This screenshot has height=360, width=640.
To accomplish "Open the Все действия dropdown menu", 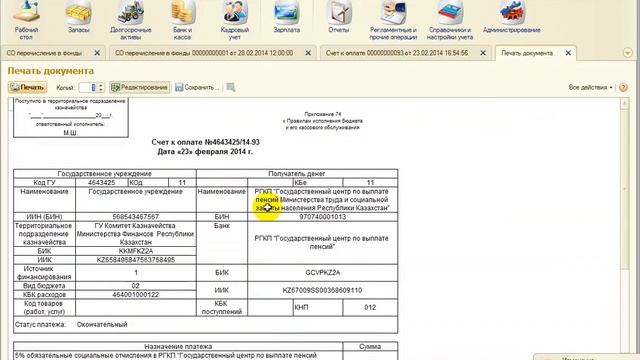I will (591, 87).
